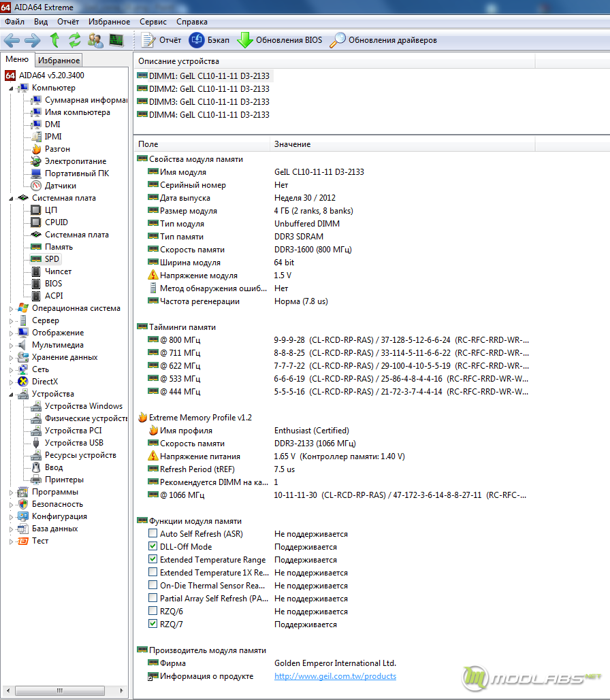Open the Сервис menu
Screen dimensions: 610x700
tap(152, 22)
